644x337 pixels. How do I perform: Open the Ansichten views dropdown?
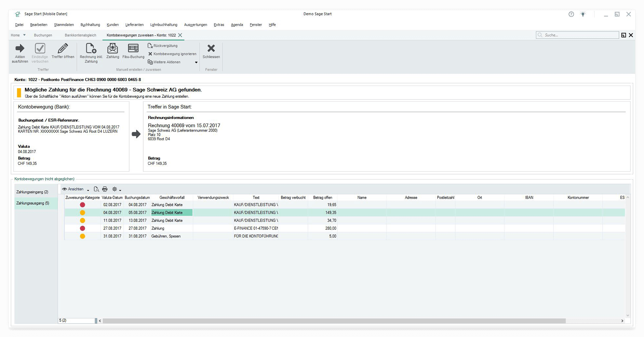click(x=76, y=189)
